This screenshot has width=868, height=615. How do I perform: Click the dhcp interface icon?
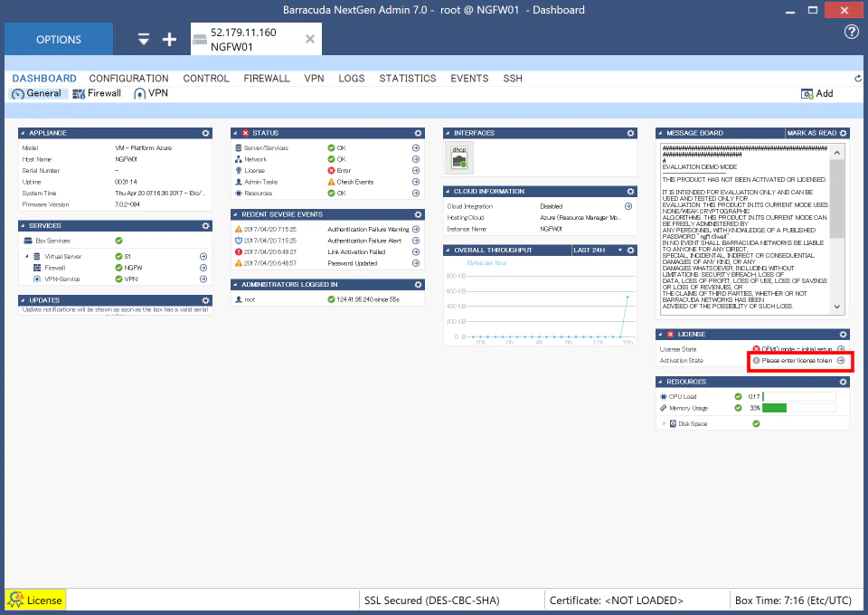pos(459,157)
